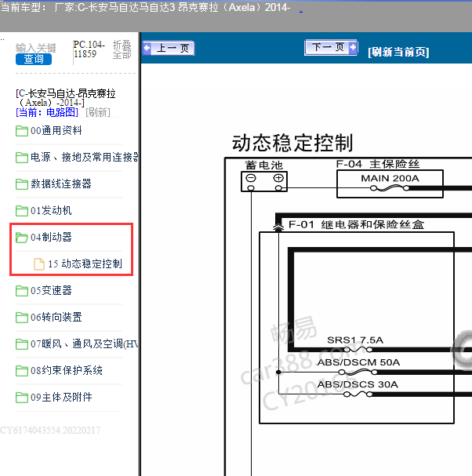Click the 15 动态稳定控制 document icon
Screen dimensions: 472x476
[39, 263]
